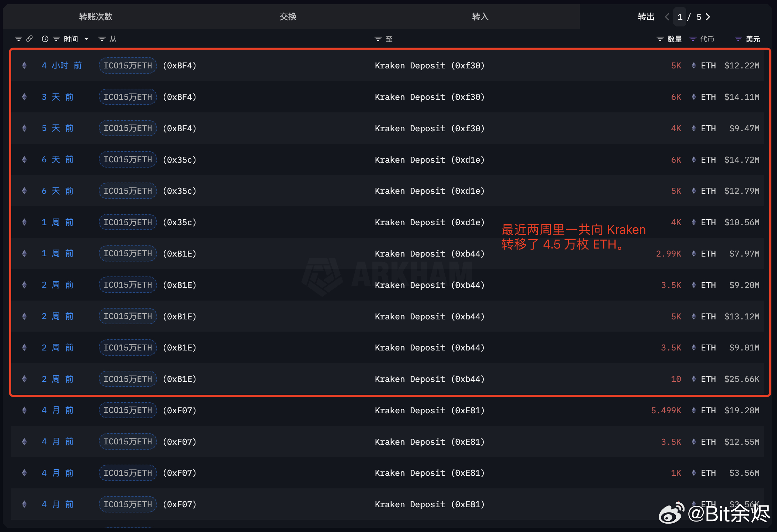Click ETH token icon in $12.22M row
Image resolution: width=777 pixels, height=532 pixels.
point(694,66)
